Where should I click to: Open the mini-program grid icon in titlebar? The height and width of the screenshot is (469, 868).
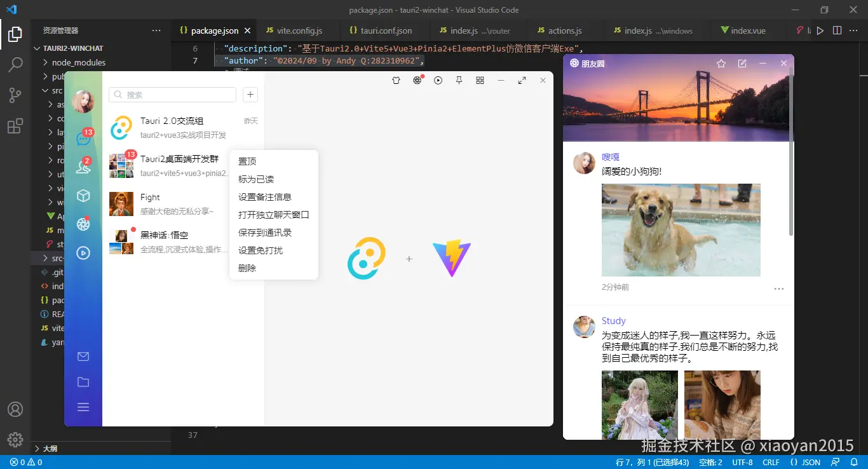[480, 80]
